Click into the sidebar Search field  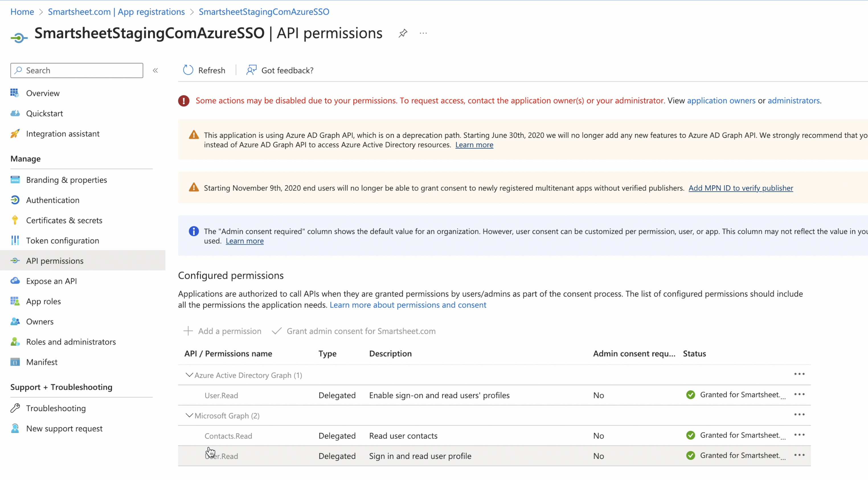[x=77, y=70]
